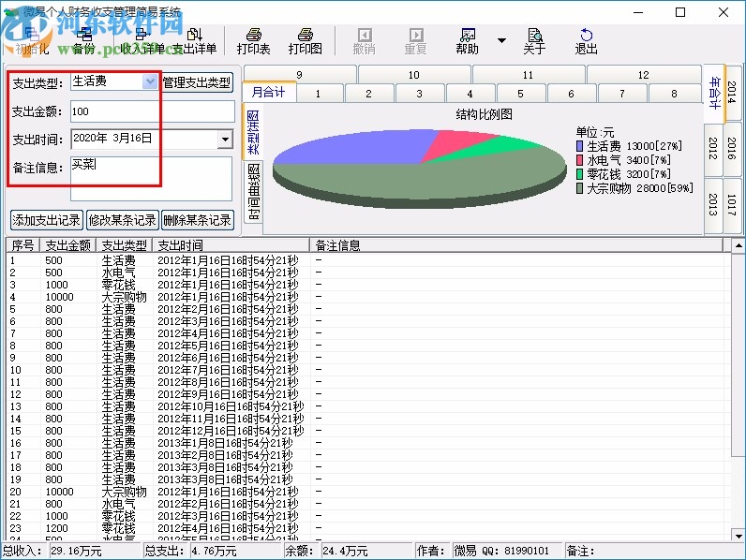This screenshot has width=746, height=560.
Task: Select the month 3 tab
Action: click(419, 94)
